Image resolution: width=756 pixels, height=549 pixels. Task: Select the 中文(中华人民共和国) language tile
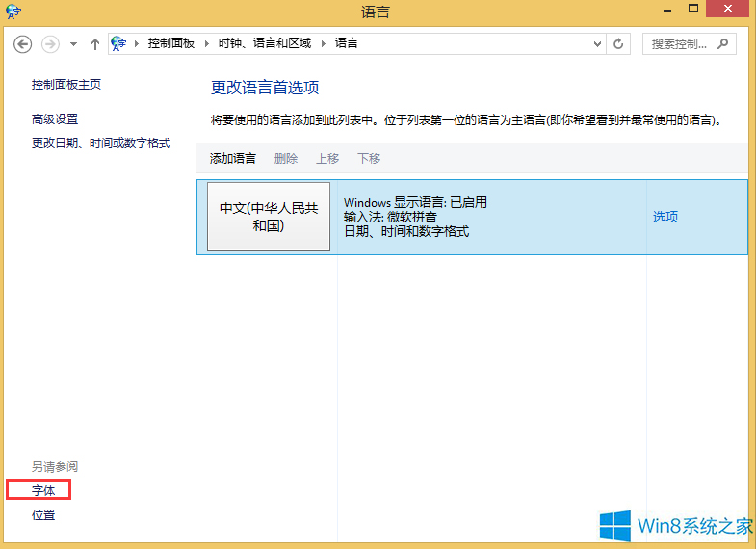[x=269, y=217]
